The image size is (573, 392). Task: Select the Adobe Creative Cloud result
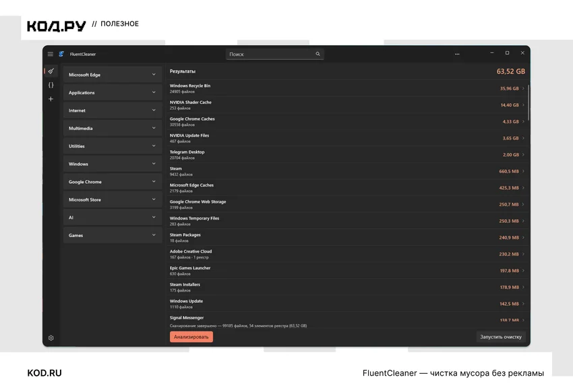tap(347, 254)
